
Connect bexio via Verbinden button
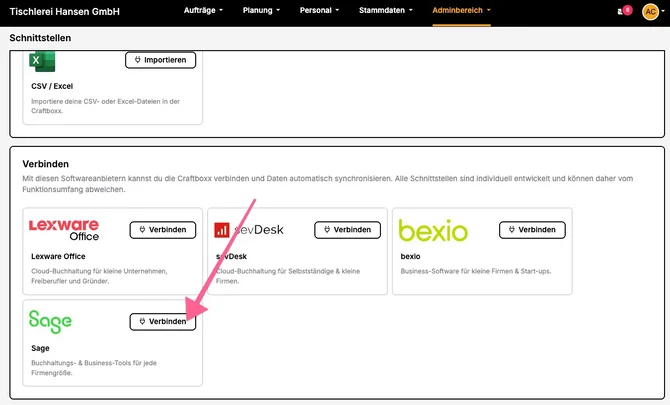pyautogui.click(x=532, y=230)
